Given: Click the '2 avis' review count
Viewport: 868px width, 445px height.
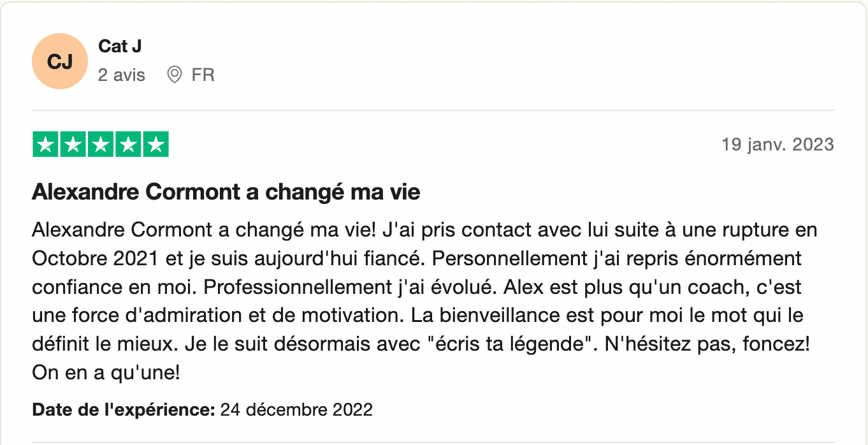Looking at the screenshot, I should pos(122,75).
